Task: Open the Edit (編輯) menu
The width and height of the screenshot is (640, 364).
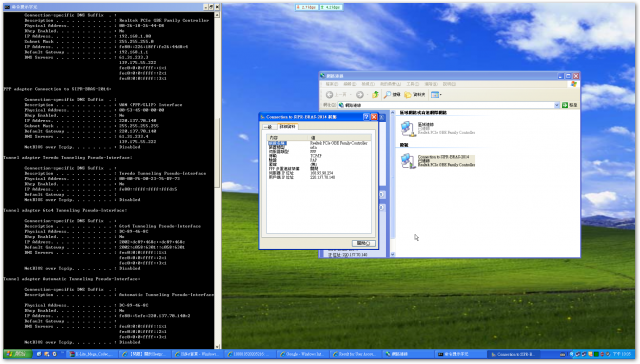Action: (x=349, y=84)
